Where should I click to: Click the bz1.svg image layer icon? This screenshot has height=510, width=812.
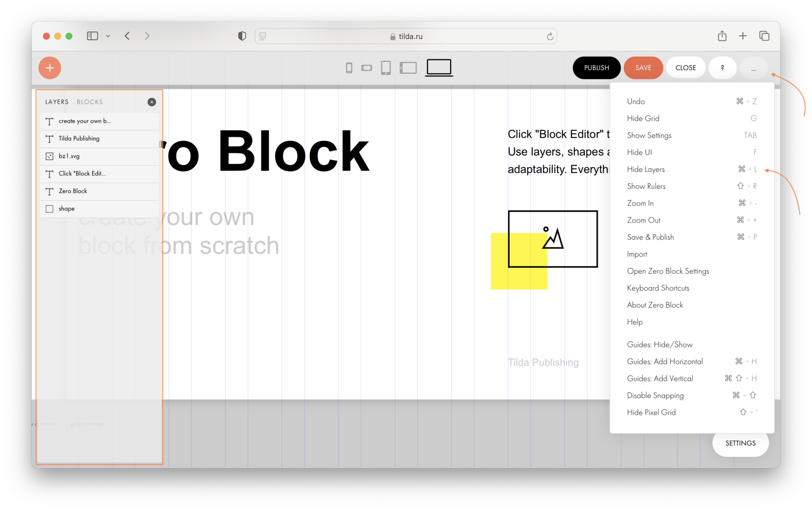pyautogui.click(x=50, y=156)
